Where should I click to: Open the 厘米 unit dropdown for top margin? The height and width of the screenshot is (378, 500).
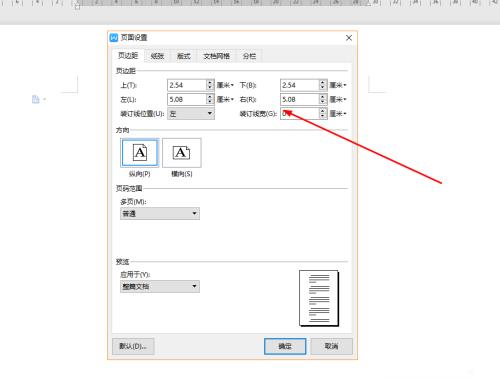pos(225,85)
